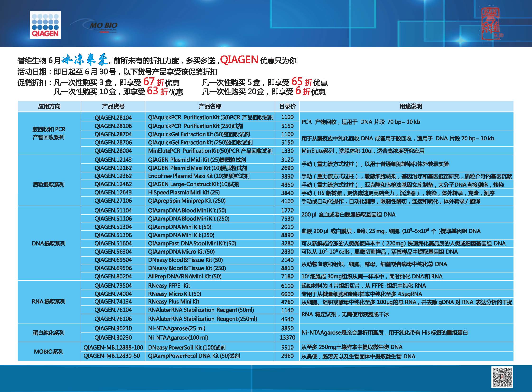Click product code QIAGEN.12362

point(113,176)
